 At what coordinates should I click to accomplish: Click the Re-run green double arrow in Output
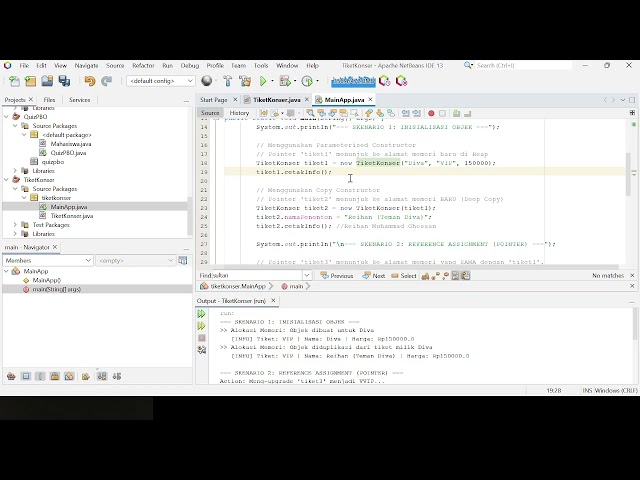pyautogui.click(x=201, y=313)
